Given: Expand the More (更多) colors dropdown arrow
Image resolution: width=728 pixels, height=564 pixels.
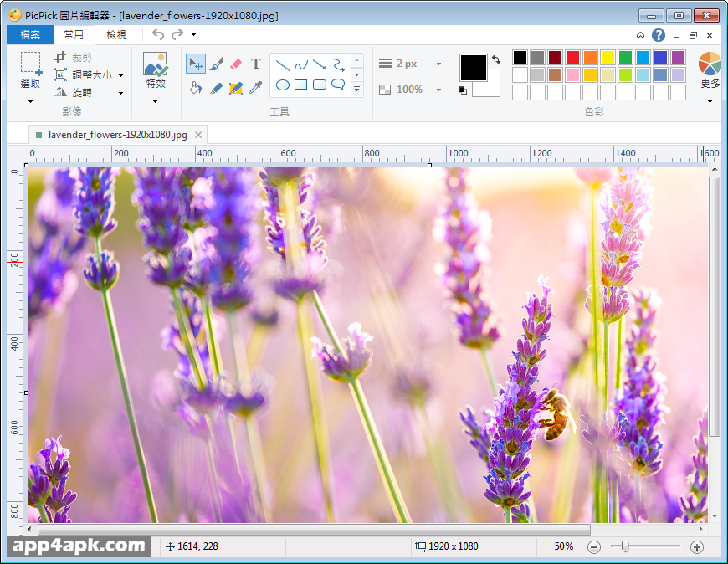Looking at the screenshot, I should [x=710, y=101].
